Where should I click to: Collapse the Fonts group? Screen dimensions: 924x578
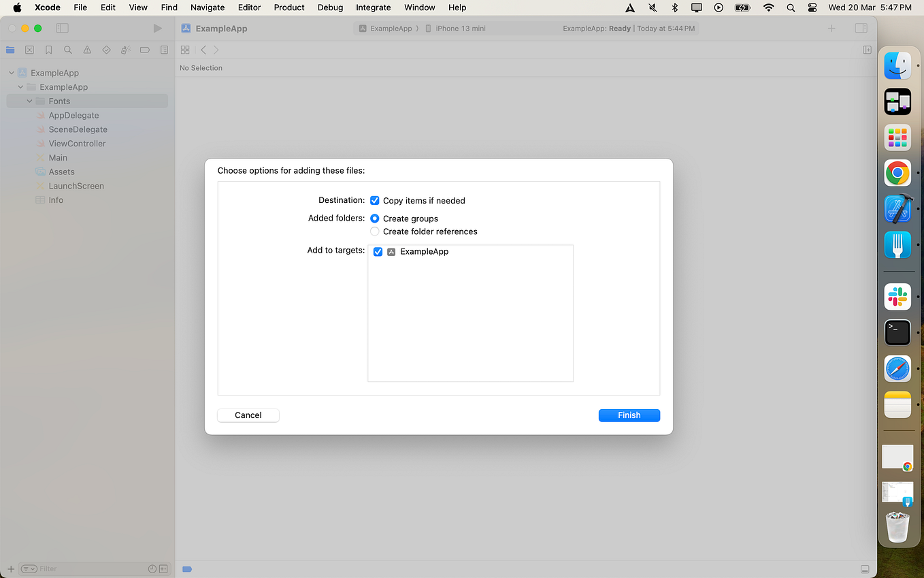[x=29, y=100]
